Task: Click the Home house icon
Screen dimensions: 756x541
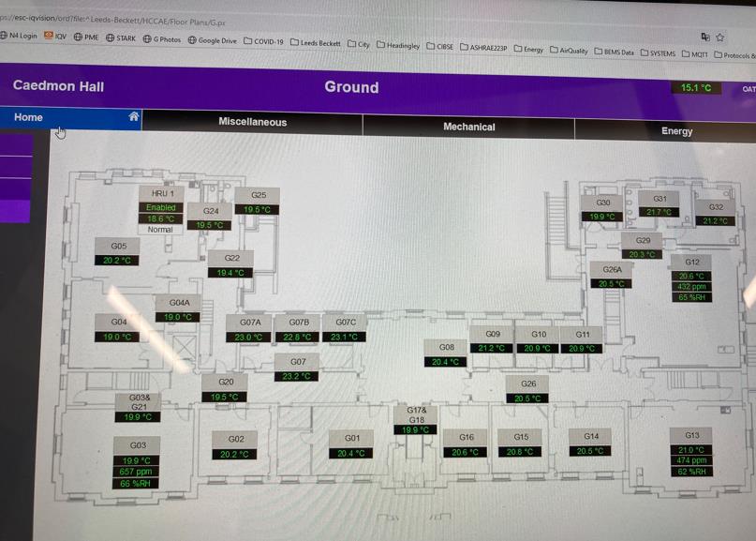Action: (134, 116)
